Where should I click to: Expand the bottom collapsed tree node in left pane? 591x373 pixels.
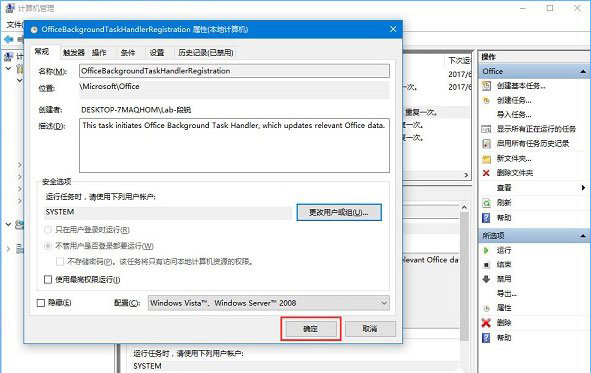[8, 249]
